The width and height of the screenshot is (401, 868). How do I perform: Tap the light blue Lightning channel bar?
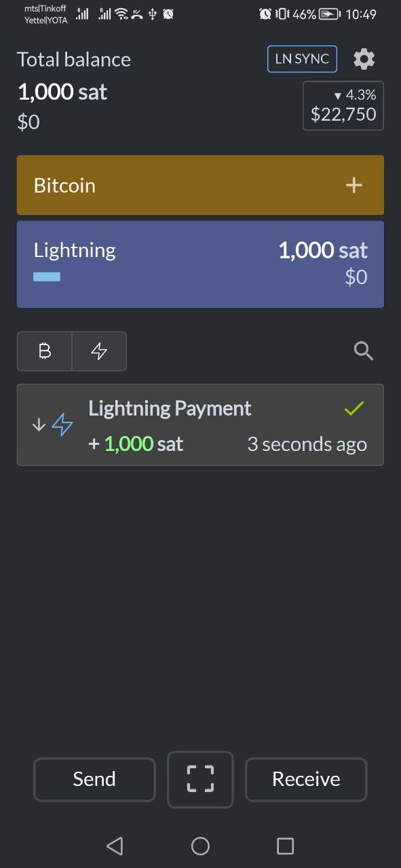pos(47,277)
